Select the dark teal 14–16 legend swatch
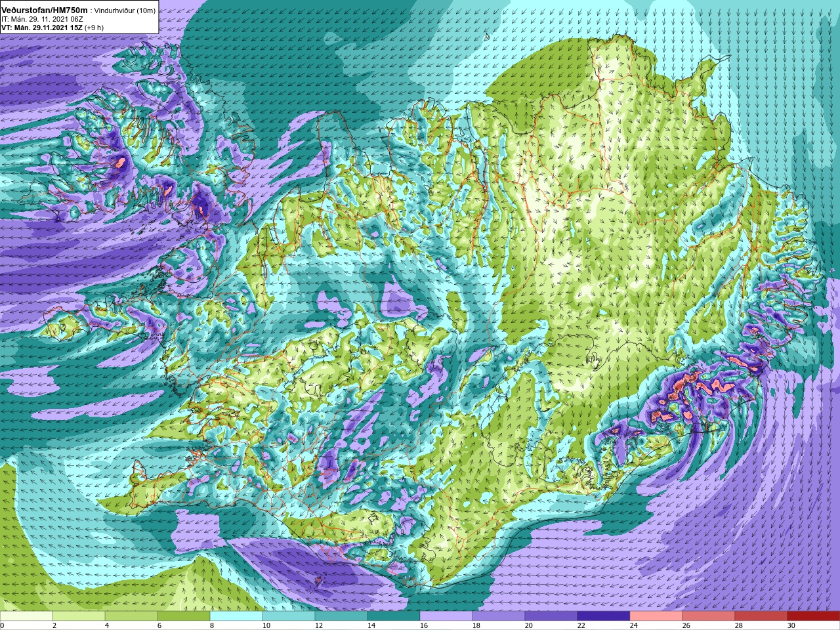Viewport: 840px width, 630px height. (x=394, y=616)
